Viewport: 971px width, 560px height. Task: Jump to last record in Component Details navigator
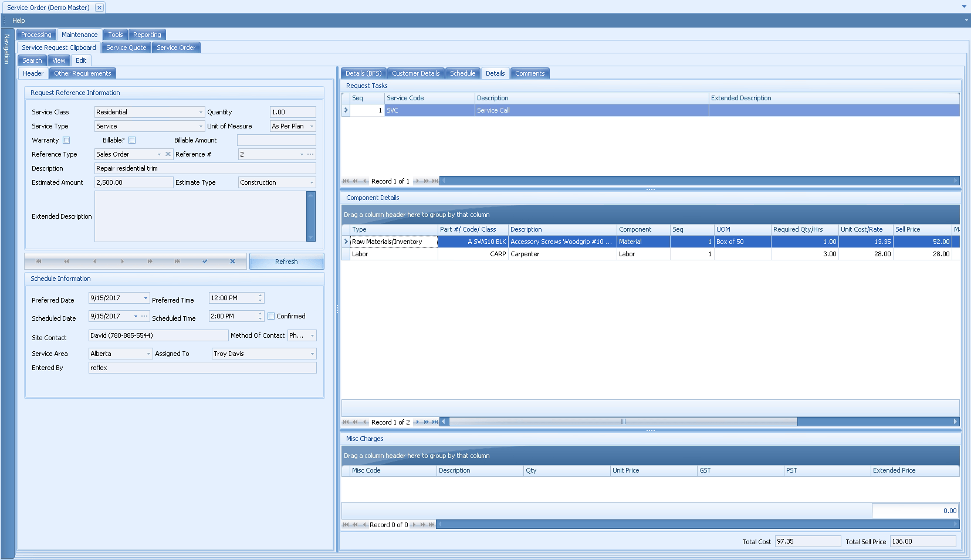point(434,422)
